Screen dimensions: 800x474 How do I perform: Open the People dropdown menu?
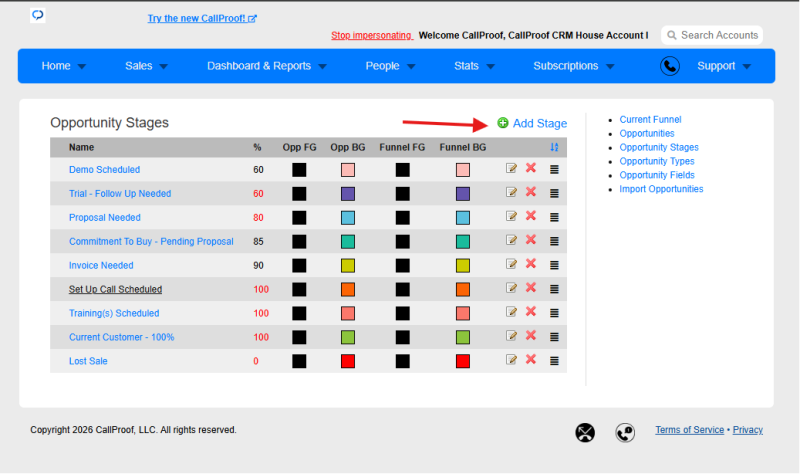click(390, 66)
